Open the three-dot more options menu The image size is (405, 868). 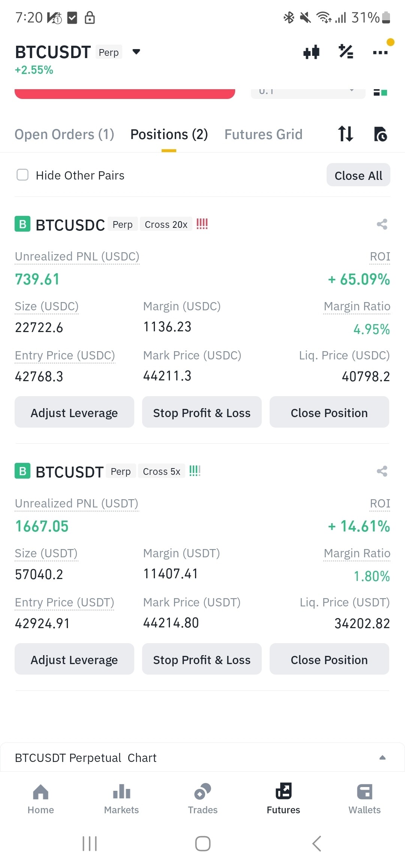380,52
